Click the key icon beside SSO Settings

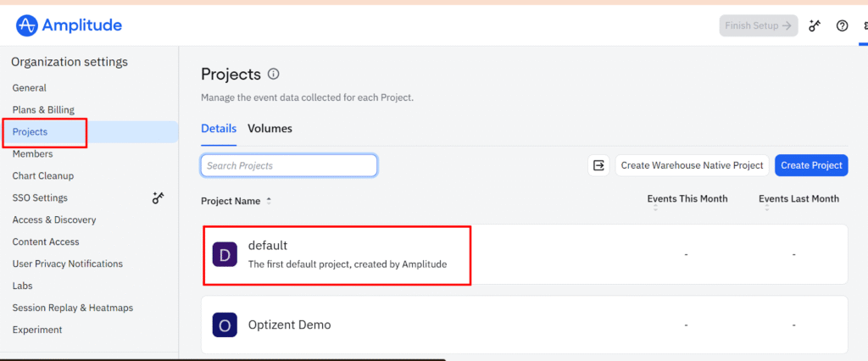click(158, 197)
